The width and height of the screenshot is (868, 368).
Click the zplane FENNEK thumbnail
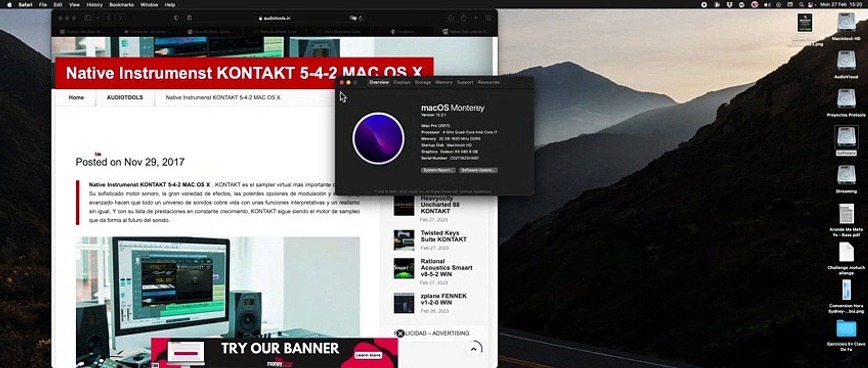404,303
